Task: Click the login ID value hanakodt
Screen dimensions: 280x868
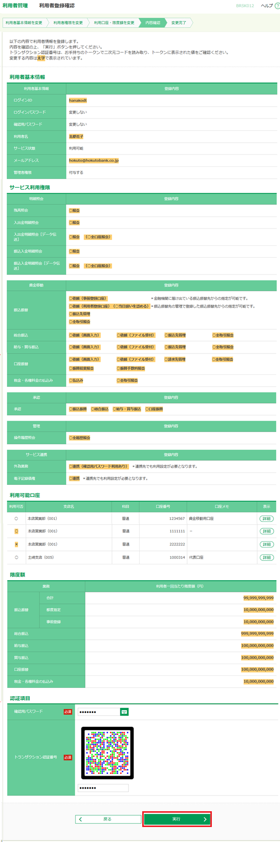Action: click(x=78, y=100)
